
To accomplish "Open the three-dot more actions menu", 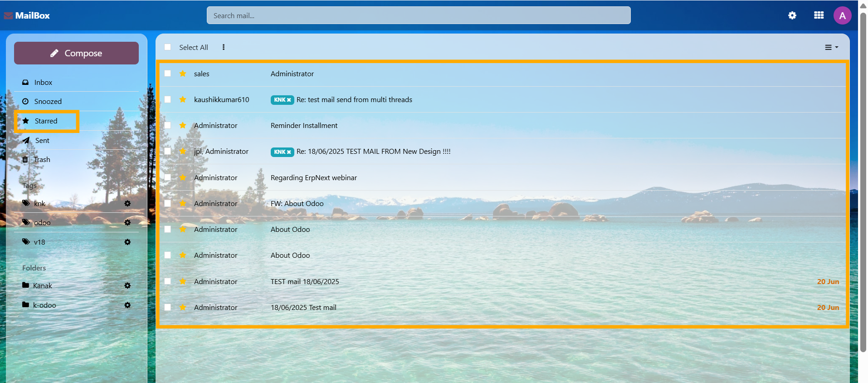I will point(224,47).
